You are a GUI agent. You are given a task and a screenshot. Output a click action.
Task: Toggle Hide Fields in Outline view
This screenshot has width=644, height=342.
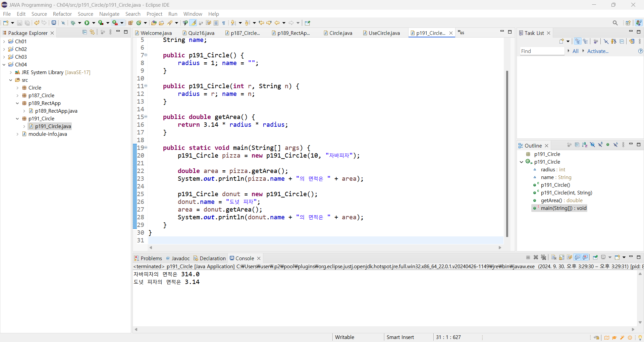click(593, 145)
